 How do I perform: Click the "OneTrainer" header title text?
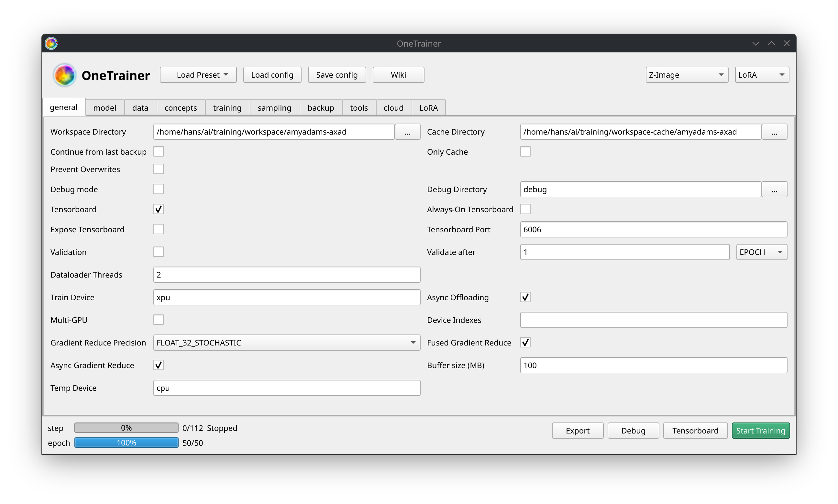116,75
